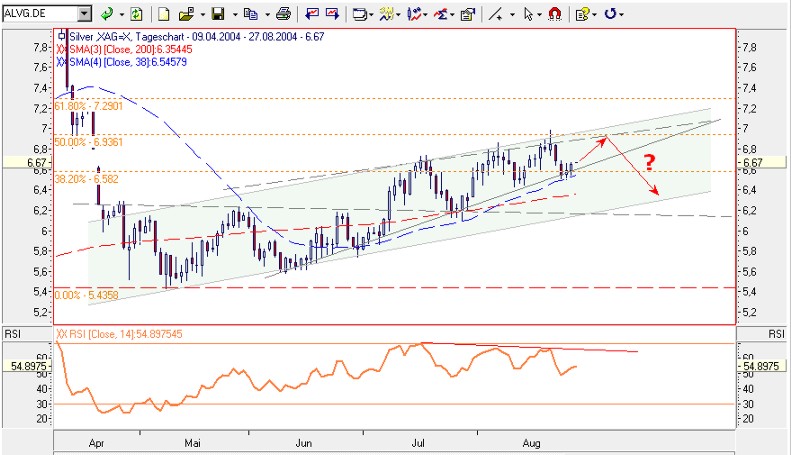This screenshot has width=791, height=455.
Task: Click the chart properties icon
Action: pyautogui.click(x=467, y=14)
